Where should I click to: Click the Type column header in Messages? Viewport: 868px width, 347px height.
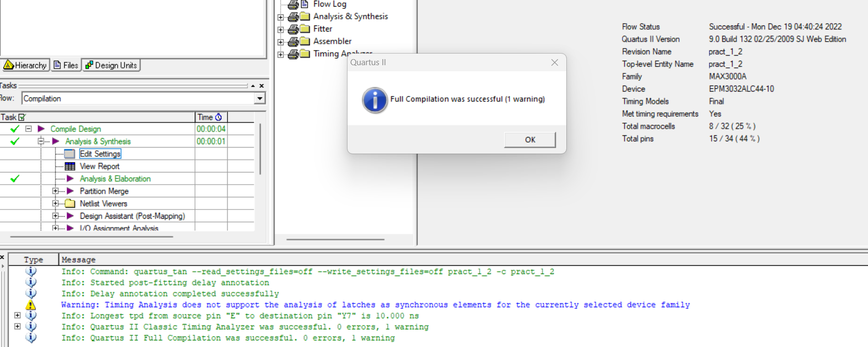[33, 260]
